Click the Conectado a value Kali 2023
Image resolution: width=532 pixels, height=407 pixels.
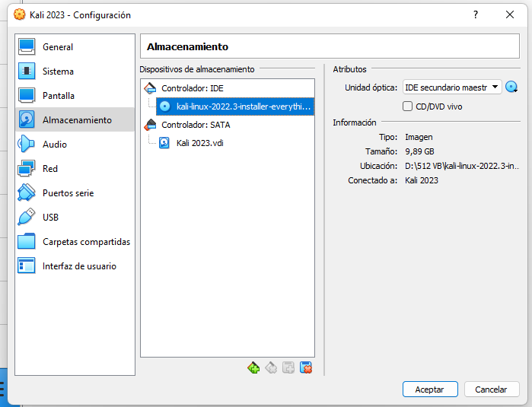click(422, 180)
